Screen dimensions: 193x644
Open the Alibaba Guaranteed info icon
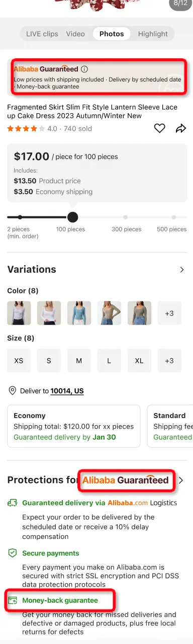coord(84,69)
